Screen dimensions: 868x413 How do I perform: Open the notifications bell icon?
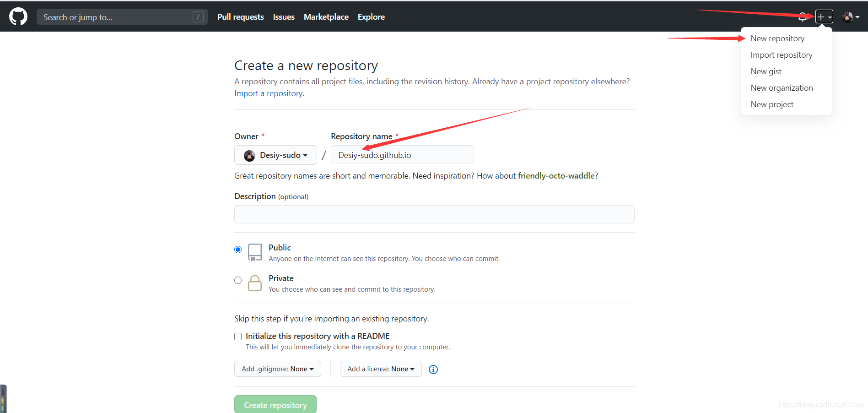coord(803,17)
